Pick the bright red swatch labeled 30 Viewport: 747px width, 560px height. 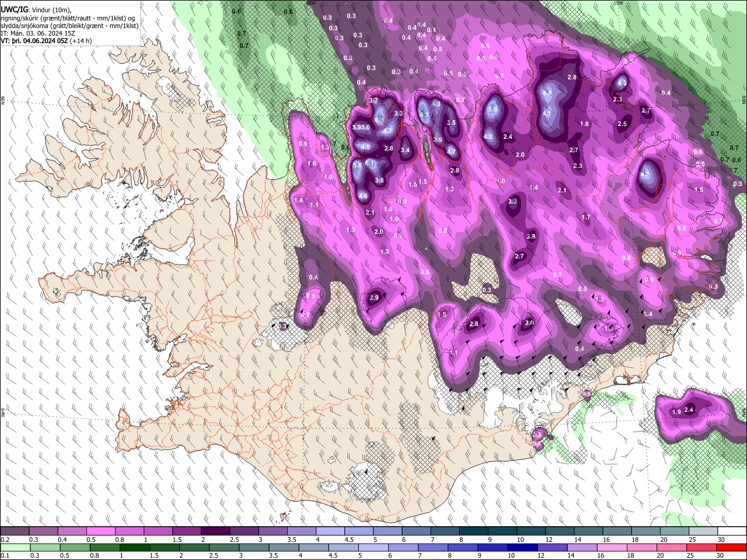(x=731, y=547)
